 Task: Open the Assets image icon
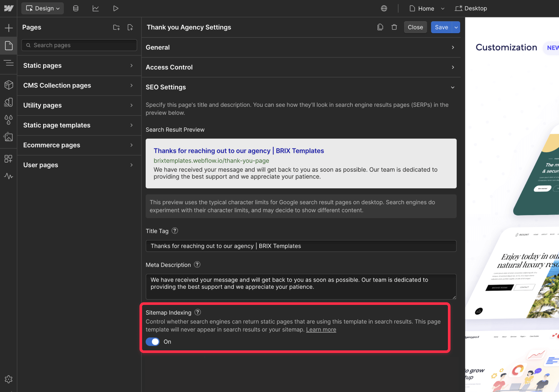9,137
